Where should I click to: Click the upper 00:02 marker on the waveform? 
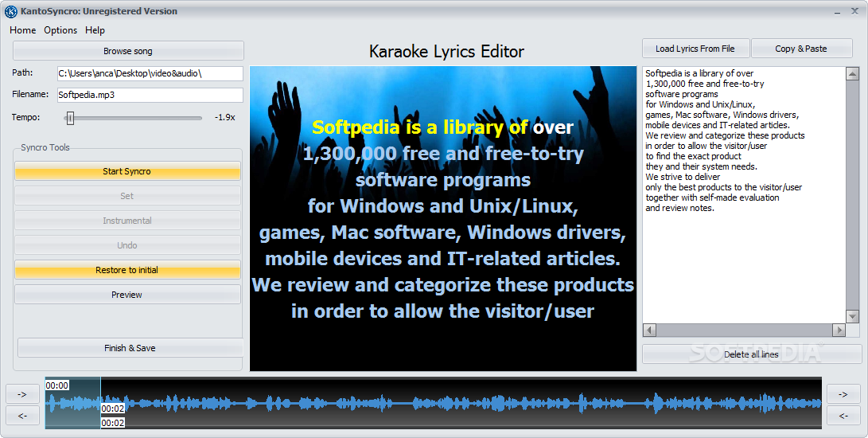pyautogui.click(x=113, y=409)
